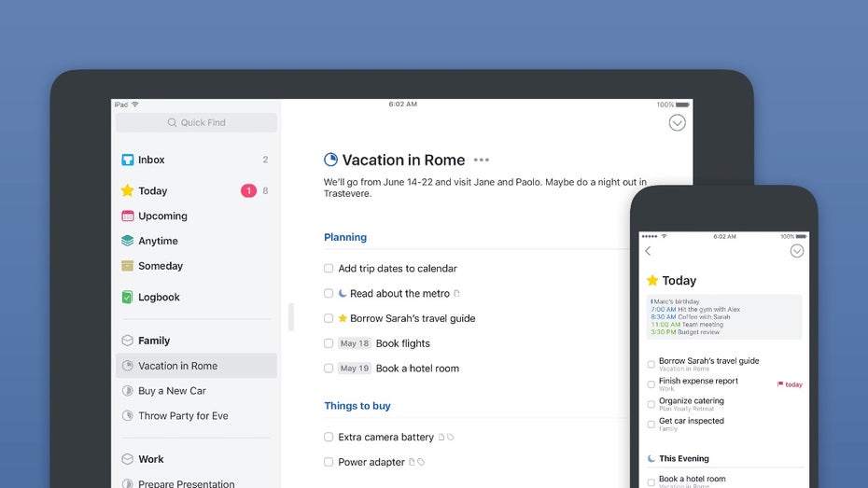Screen dimensions: 868x488
Task: Open the Logbook green check icon
Action: [x=127, y=297]
